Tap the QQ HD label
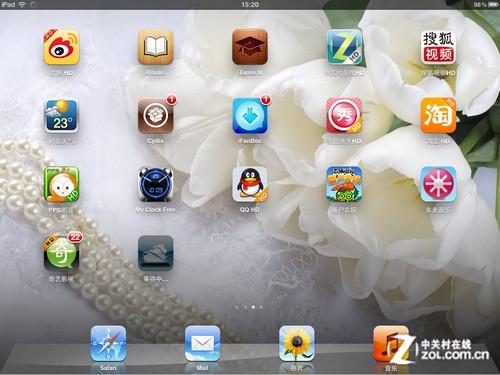 [250, 210]
